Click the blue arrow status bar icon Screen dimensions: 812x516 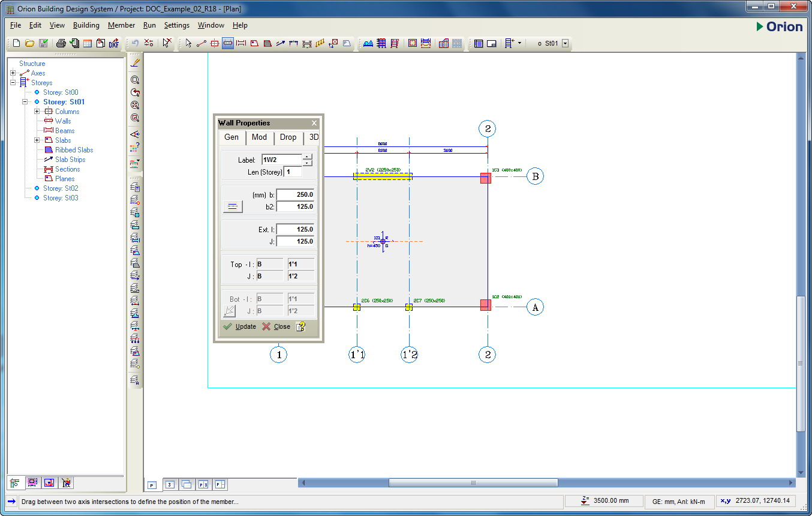click(11, 501)
